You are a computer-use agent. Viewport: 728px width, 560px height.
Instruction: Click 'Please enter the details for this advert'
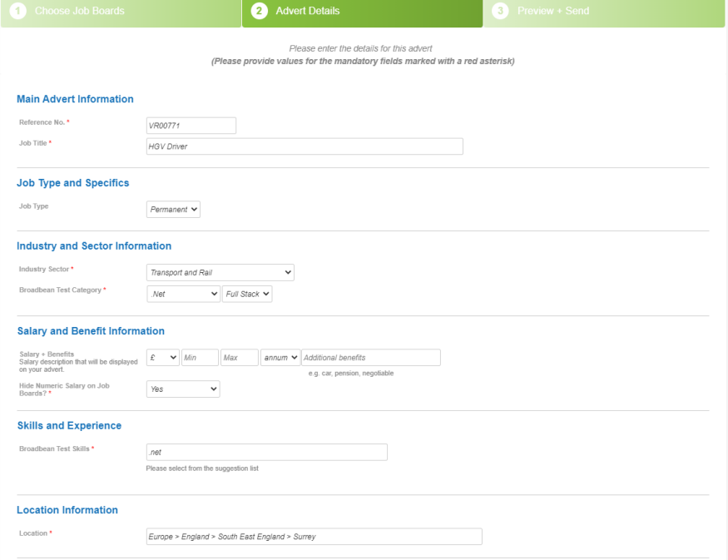pos(361,48)
